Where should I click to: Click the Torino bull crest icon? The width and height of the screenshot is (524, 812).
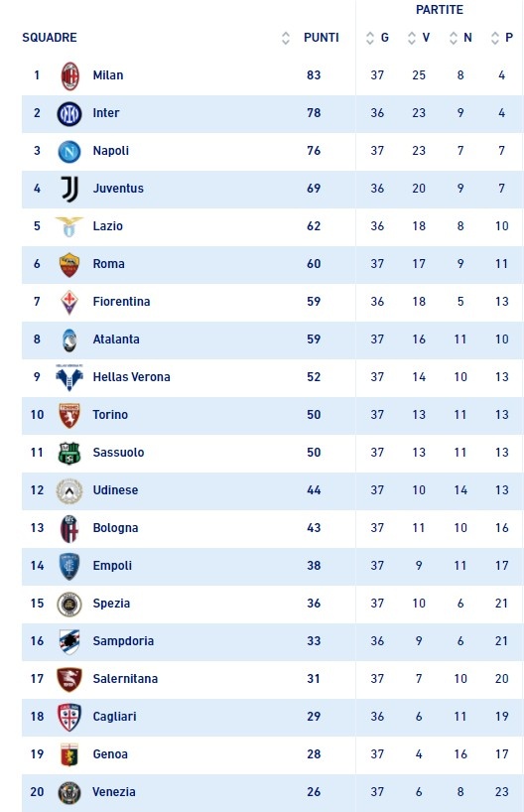(69, 415)
